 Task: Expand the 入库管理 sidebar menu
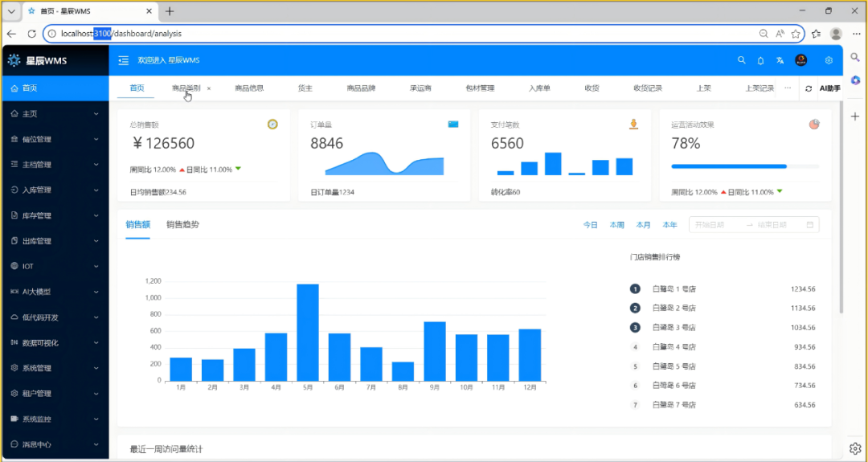point(54,190)
